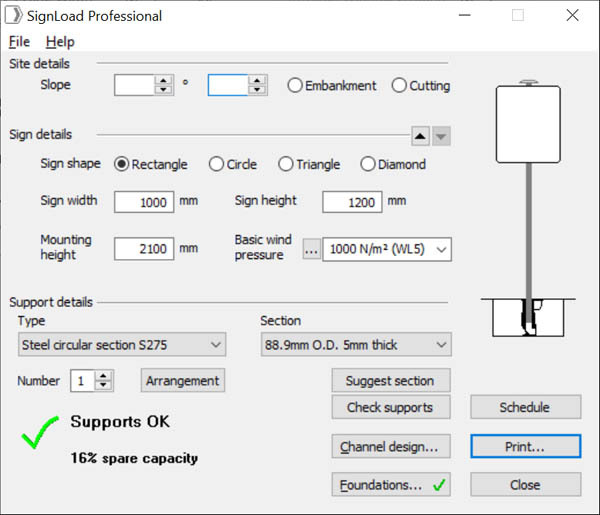Open the Foundations dialog
This screenshot has width=600, height=515.
[x=390, y=485]
